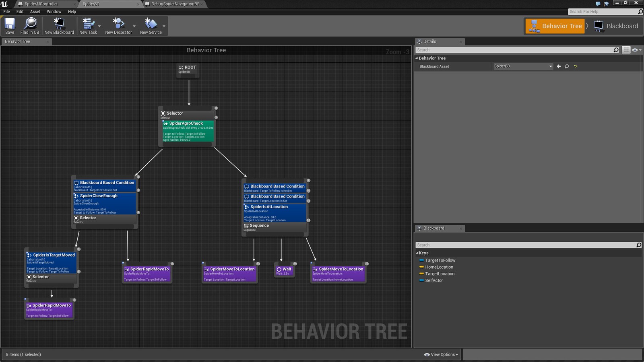Image resolution: width=644 pixels, height=362 pixels.
Task: Click the browse magnifier next to SpiderBB
Action: [x=567, y=66]
